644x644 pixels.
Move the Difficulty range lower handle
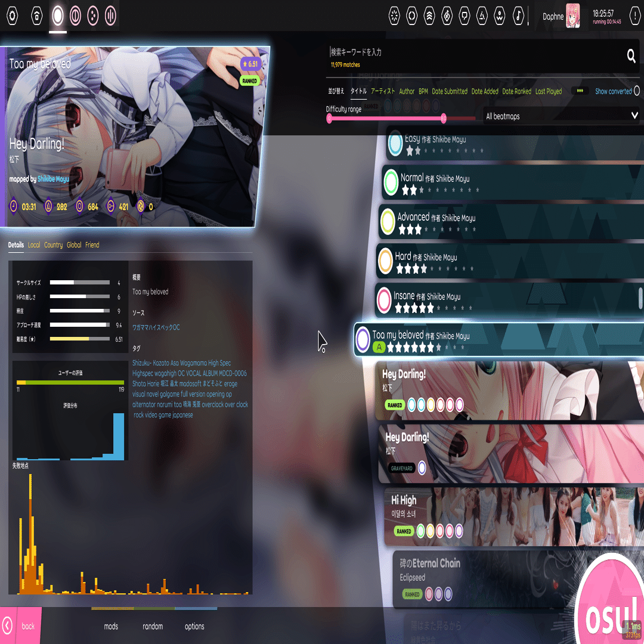329,119
